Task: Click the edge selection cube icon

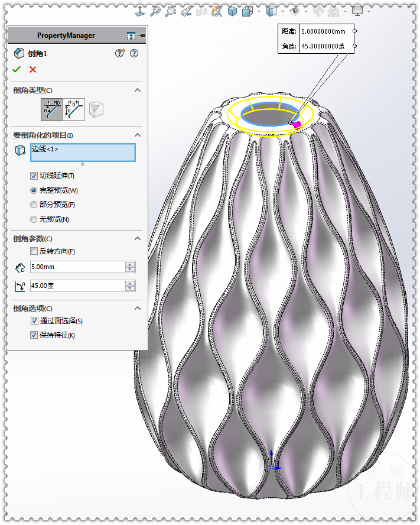Action: pyautogui.click(x=21, y=150)
